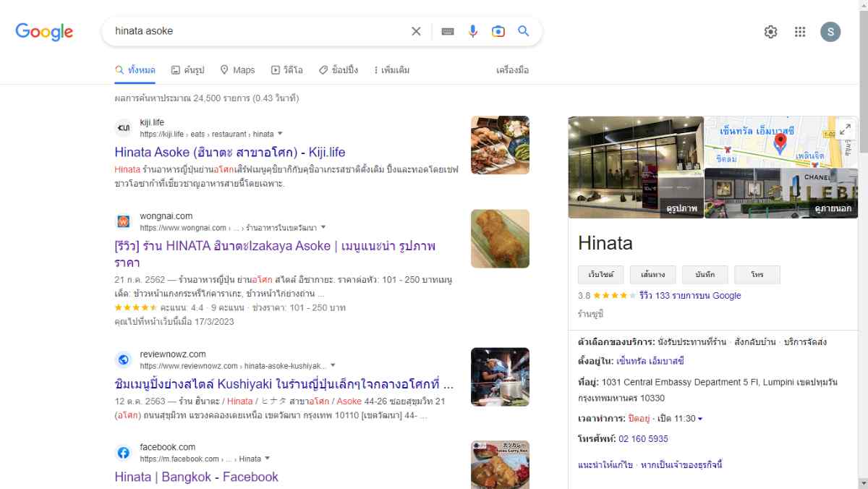Switch to the วิดีโอ tab
The height and width of the screenshot is (489, 868).
pos(287,70)
